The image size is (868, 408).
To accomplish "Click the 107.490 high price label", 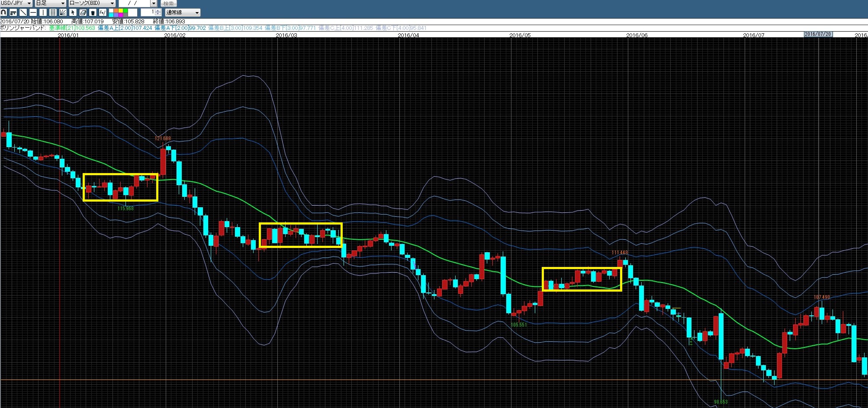I will click(822, 297).
